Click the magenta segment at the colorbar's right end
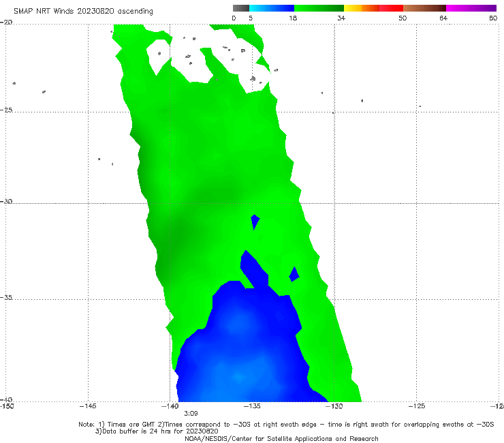 [x=471, y=8]
